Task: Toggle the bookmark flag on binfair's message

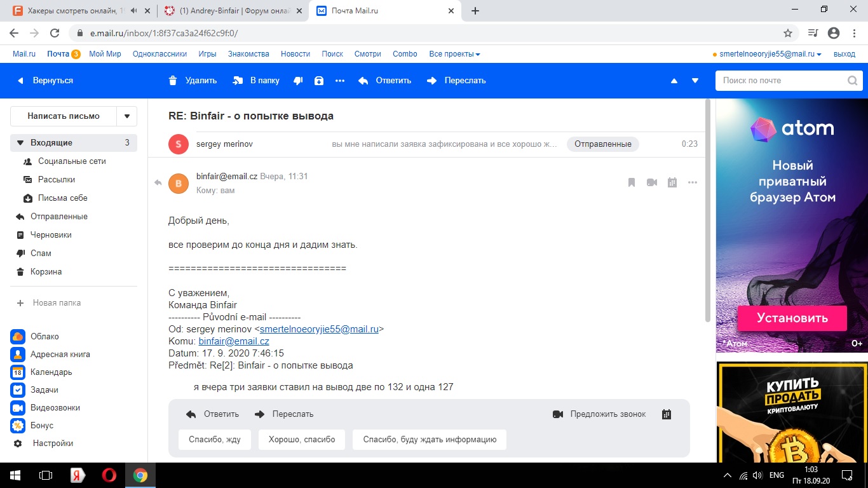Action: pyautogui.click(x=632, y=183)
